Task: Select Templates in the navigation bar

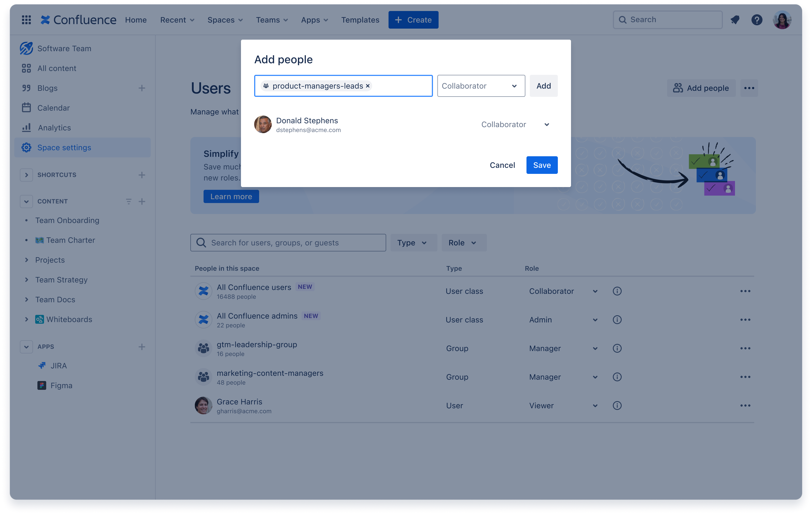Action: pos(360,20)
